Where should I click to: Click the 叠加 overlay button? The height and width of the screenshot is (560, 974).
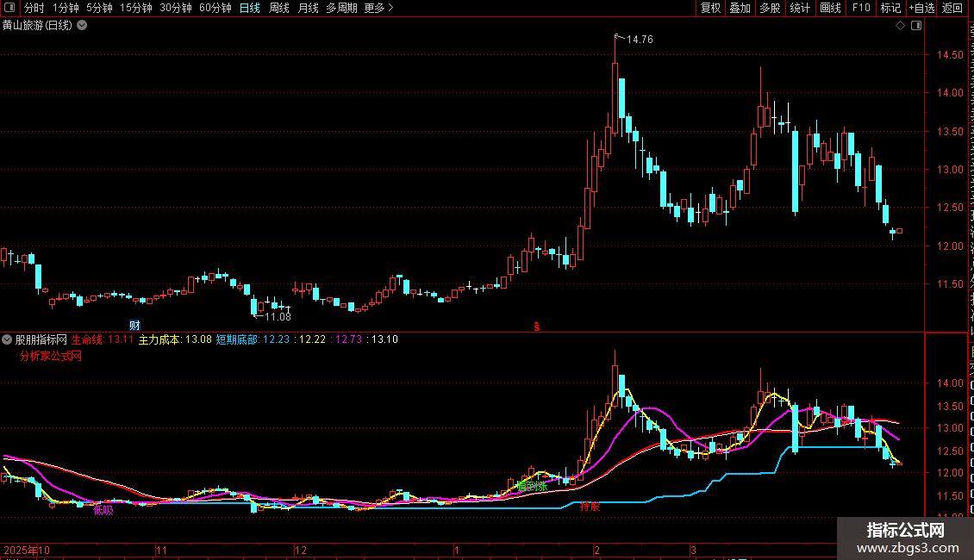point(740,8)
